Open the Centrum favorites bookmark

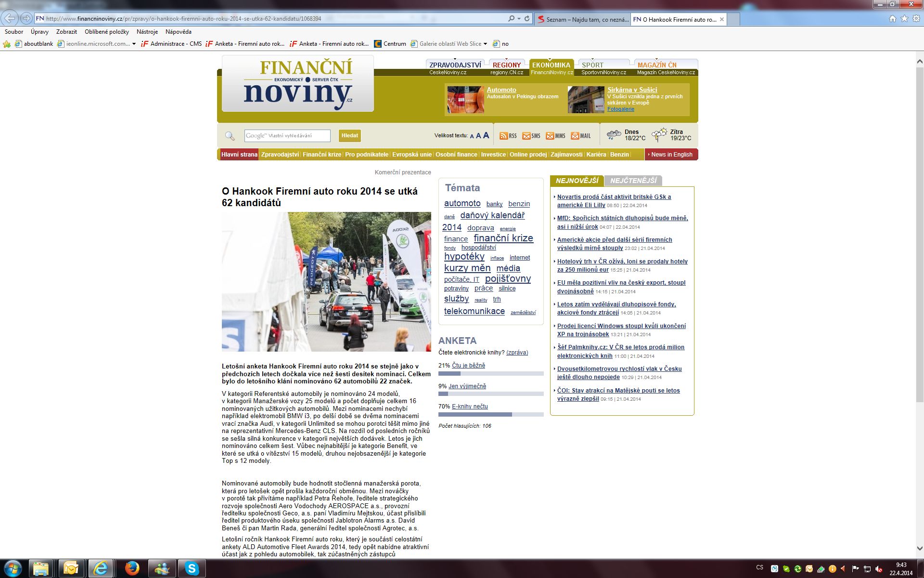click(390, 44)
